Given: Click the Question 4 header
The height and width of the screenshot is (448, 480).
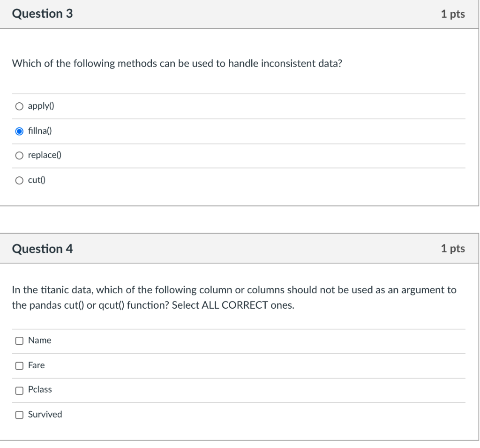Looking at the screenshot, I should [43, 249].
